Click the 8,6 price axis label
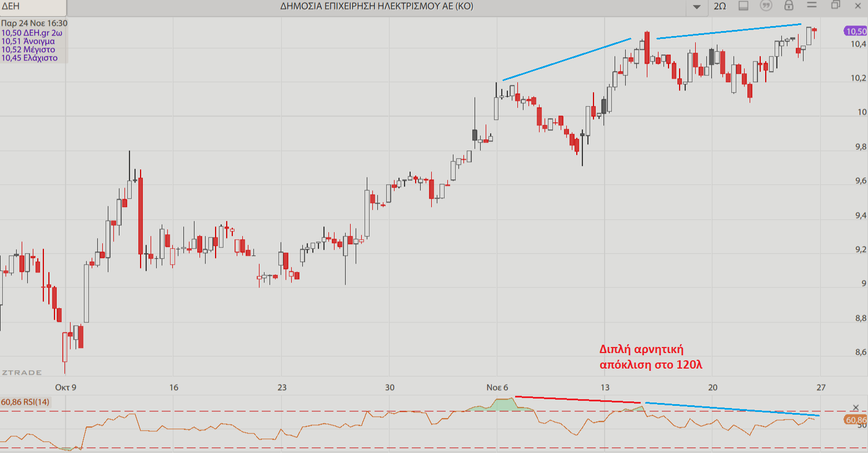This screenshot has width=868, height=453. (x=861, y=352)
